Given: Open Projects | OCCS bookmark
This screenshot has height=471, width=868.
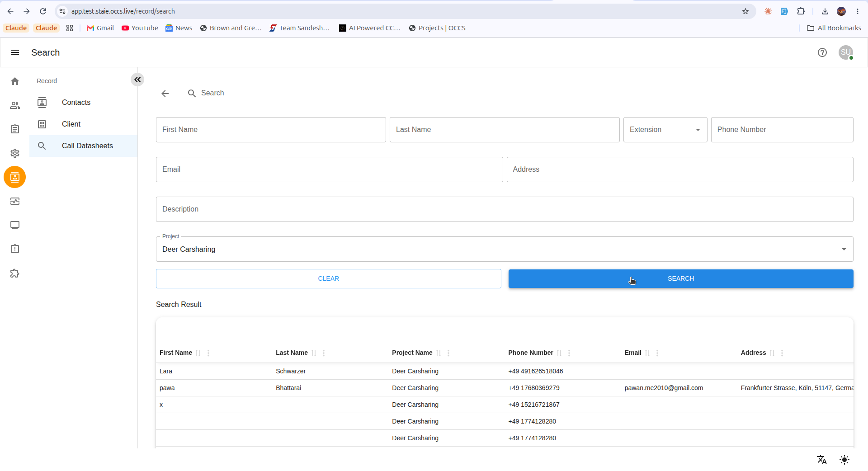Looking at the screenshot, I should (437, 28).
